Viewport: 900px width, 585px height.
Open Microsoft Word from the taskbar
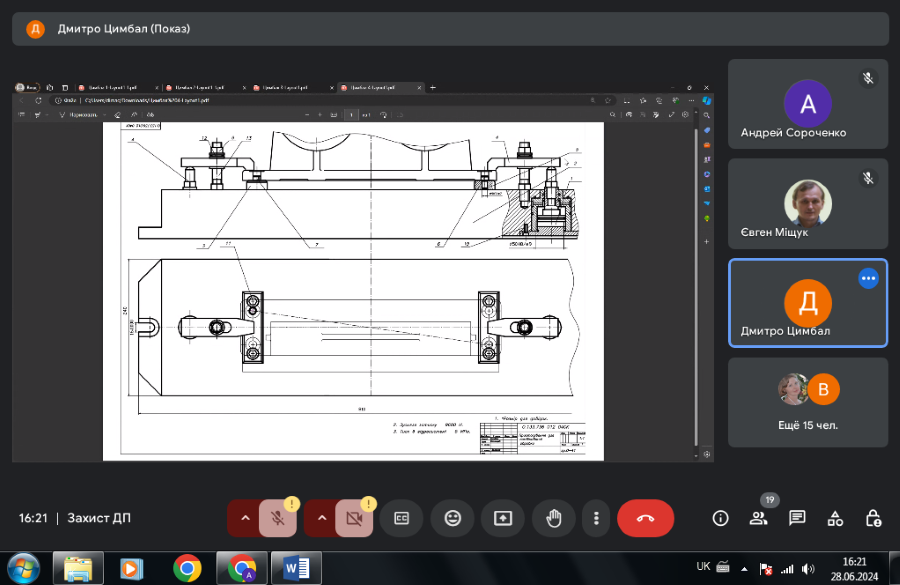[x=296, y=567]
